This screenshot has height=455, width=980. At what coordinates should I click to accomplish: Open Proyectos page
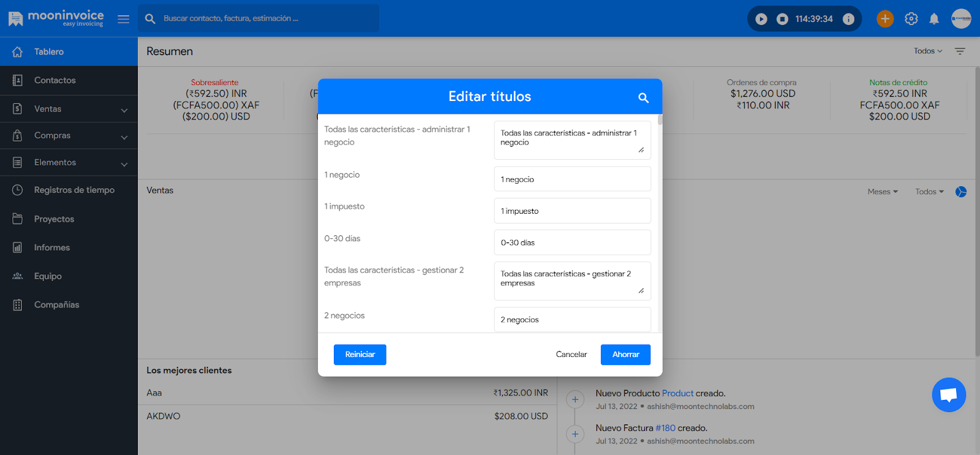pos(69,219)
